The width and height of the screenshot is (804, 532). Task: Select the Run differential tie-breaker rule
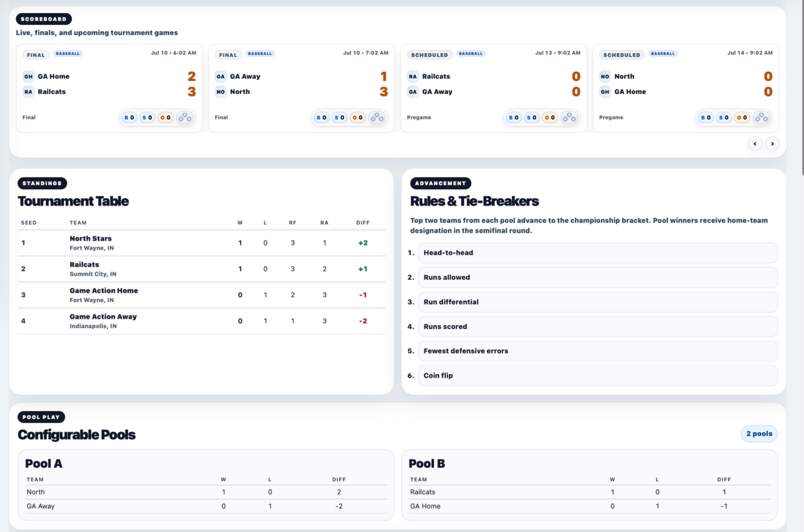point(598,302)
